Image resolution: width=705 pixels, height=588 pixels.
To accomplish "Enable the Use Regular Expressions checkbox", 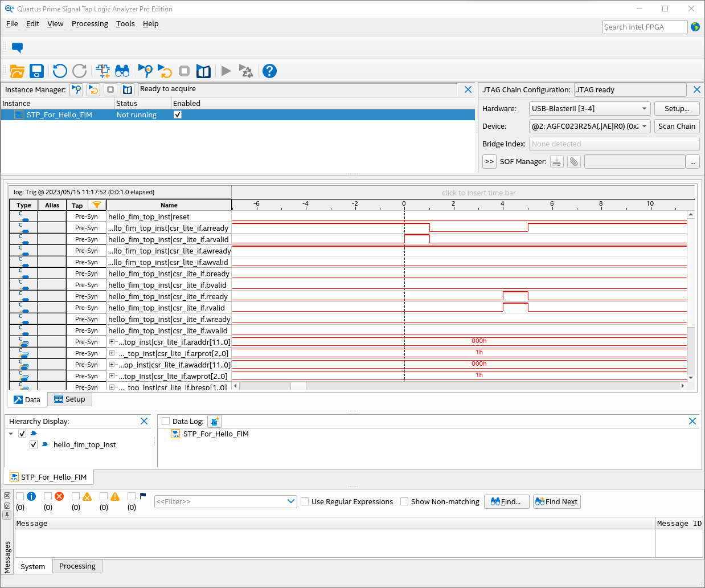I will (x=305, y=501).
